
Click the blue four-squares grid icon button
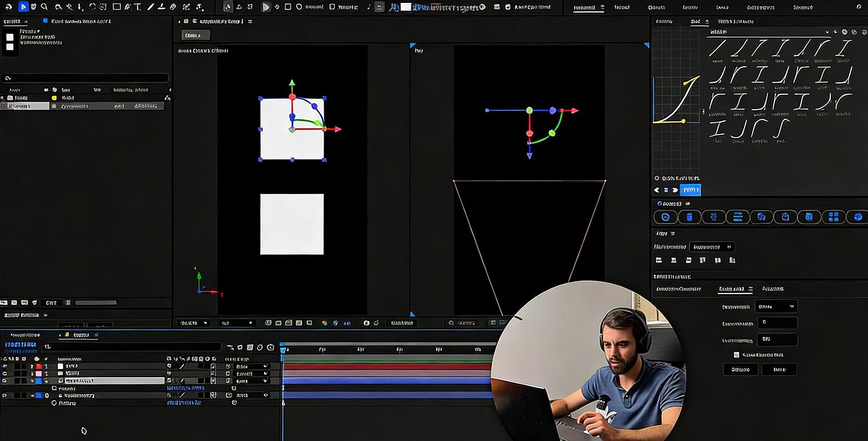(834, 217)
